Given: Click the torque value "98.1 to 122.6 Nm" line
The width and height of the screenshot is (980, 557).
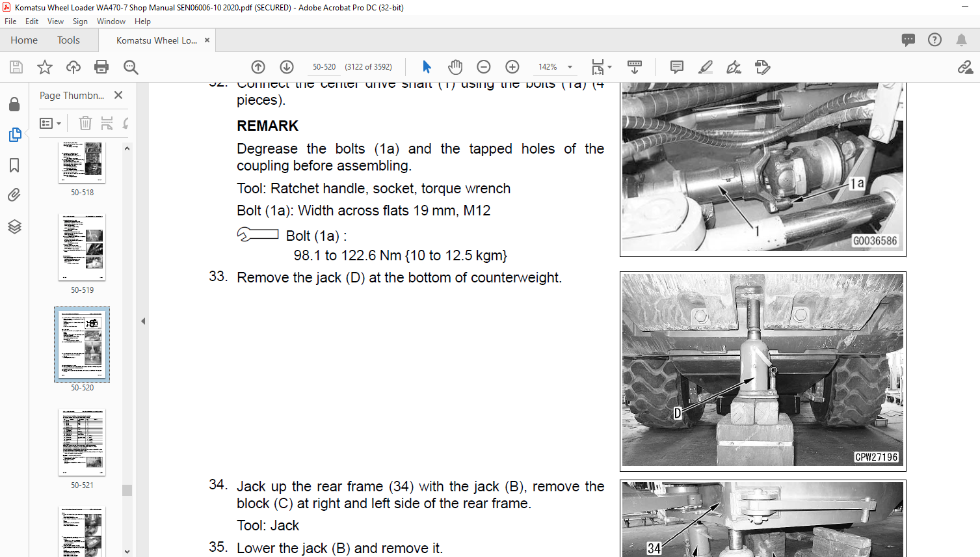Looking at the screenshot, I should pos(401,255).
